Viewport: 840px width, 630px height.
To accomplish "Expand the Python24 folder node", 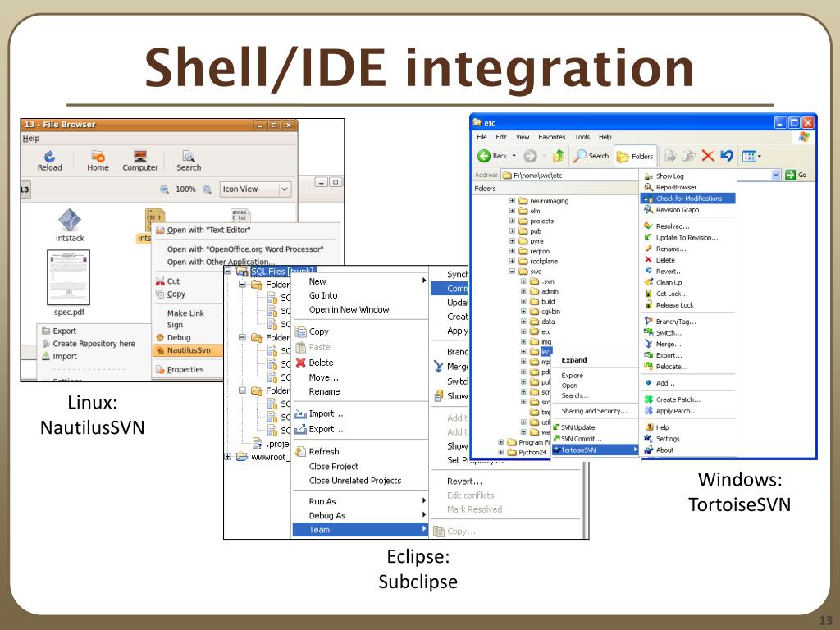I will 501,452.
